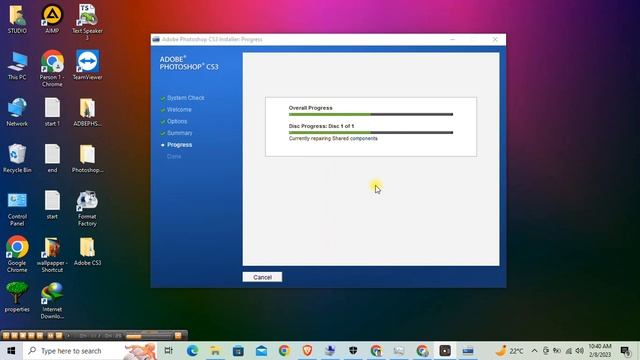Click 'Currently repairing Shared components' status text
640x360 pixels.
coord(333,139)
